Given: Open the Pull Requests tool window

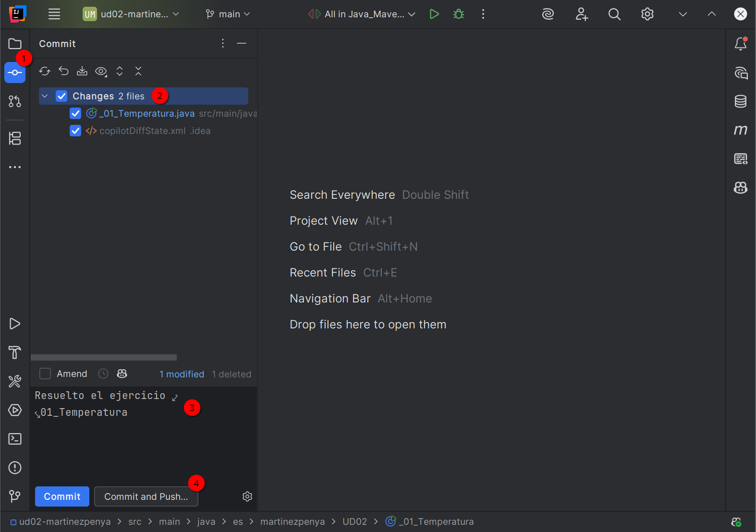Looking at the screenshot, I should pos(15,101).
